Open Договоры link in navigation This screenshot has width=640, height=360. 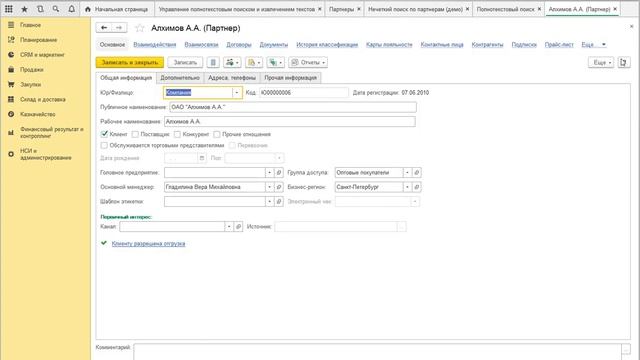coord(239,44)
